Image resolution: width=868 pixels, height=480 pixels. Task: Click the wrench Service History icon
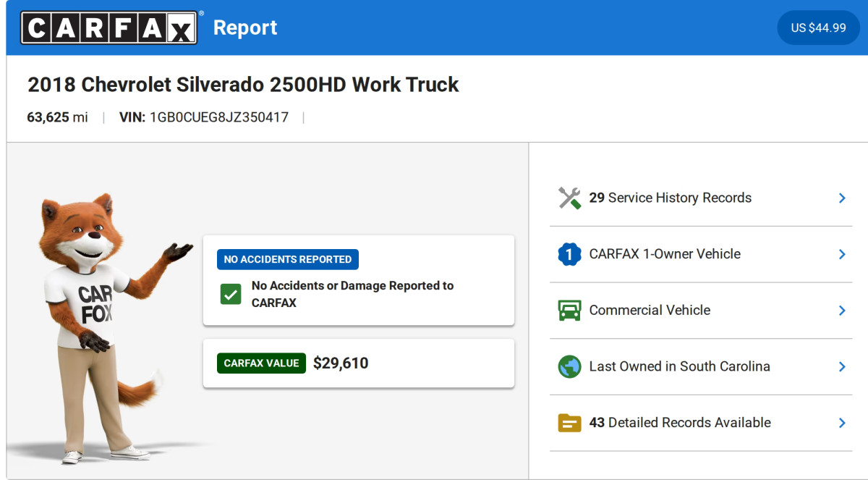(x=570, y=198)
